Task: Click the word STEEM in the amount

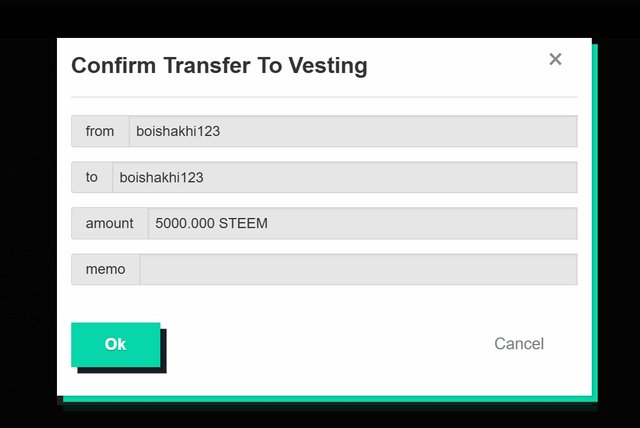Action: point(243,223)
